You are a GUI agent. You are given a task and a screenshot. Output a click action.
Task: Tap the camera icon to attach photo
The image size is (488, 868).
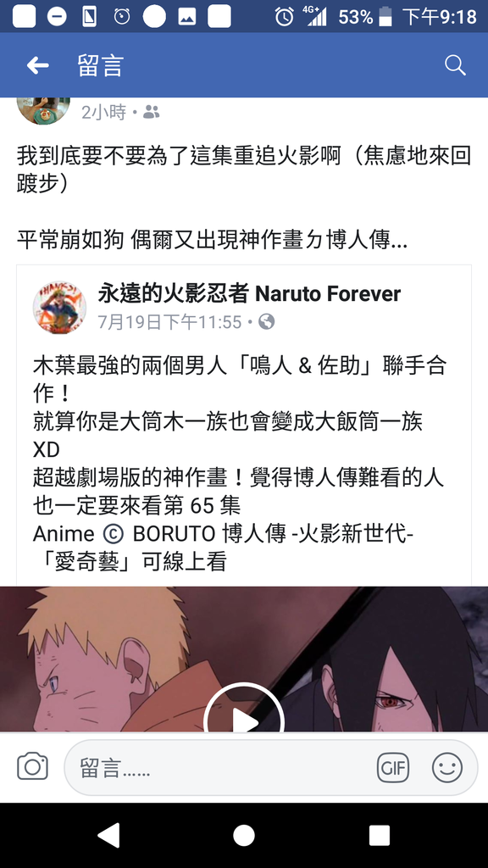33,766
